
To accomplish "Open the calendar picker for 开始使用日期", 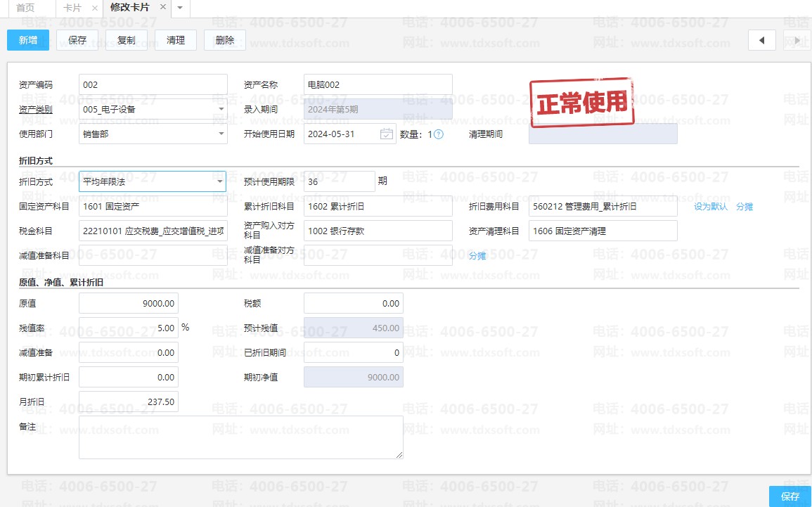I will 386,134.
